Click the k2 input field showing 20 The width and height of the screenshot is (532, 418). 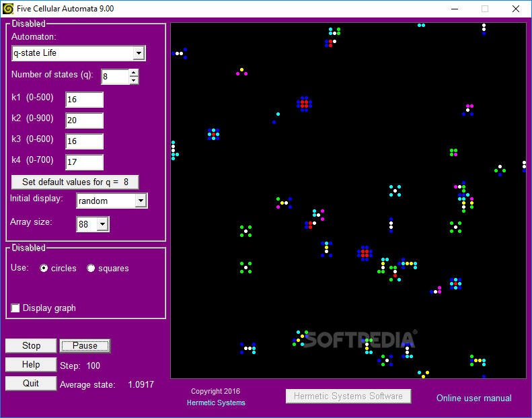(84, 120)
